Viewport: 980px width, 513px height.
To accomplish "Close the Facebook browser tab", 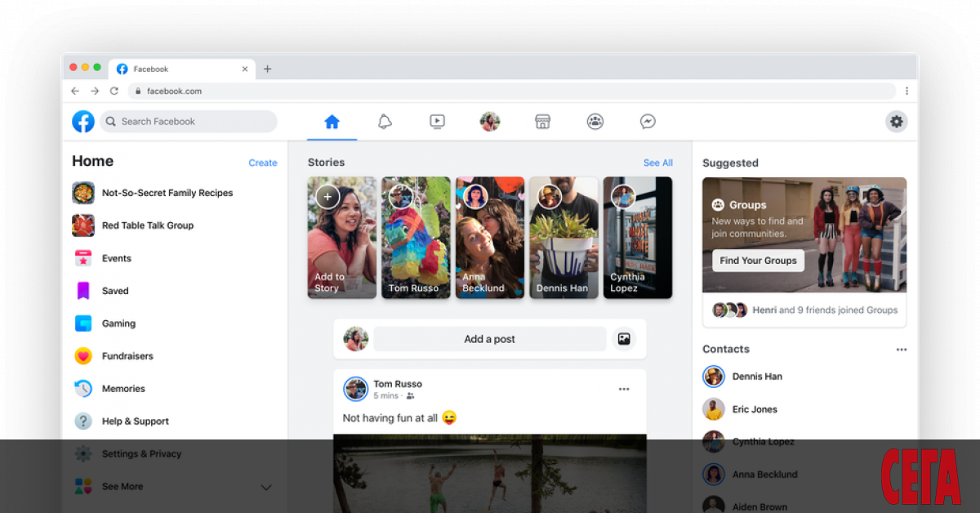I will [244, 69].
